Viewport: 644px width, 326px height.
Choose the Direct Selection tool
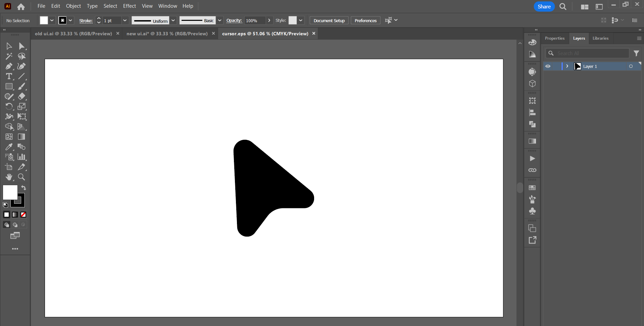pyautogui.click(x=21, y=46)
